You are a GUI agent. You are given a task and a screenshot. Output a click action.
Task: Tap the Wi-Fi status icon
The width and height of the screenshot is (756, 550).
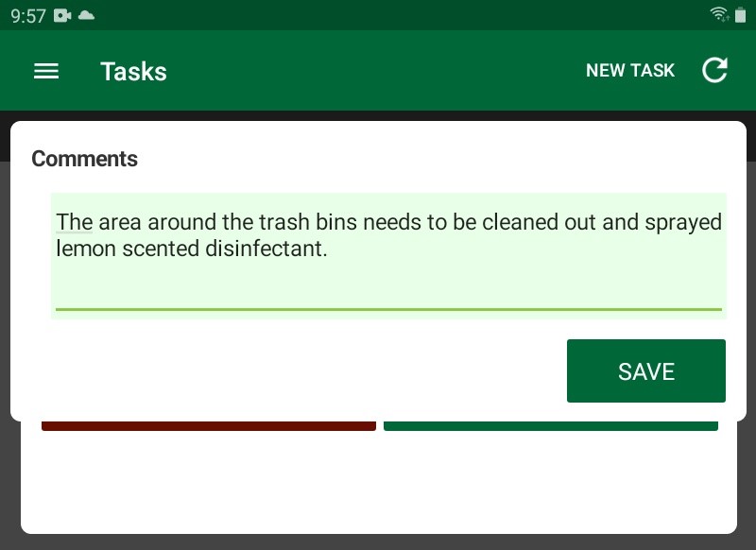[719, 14]
